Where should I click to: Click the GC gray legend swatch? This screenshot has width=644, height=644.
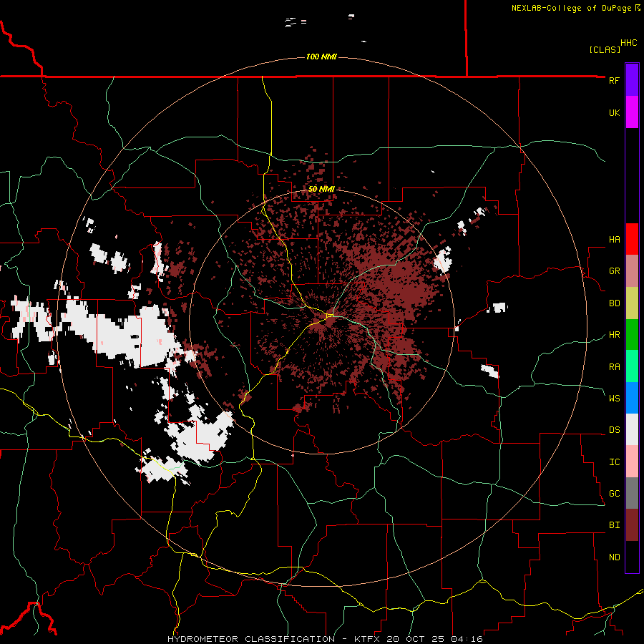pos(632,493)
